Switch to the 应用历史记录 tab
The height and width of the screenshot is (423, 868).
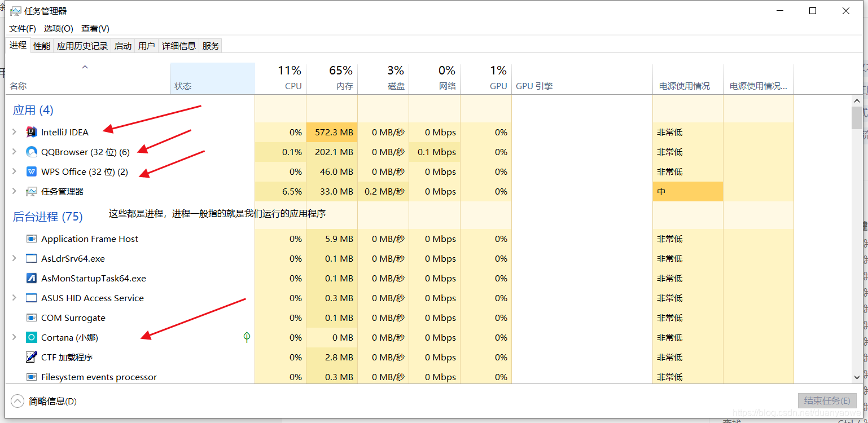click(x=82, y=46)
